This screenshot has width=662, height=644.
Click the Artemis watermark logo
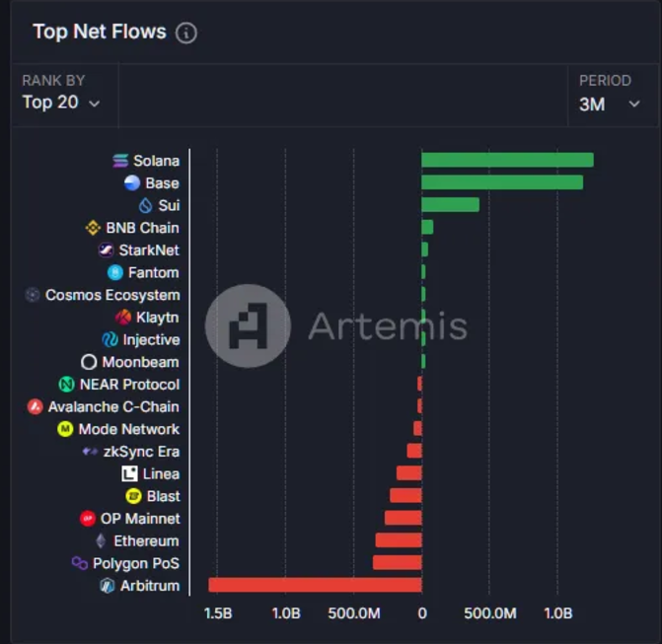click(x=248, y=326)
